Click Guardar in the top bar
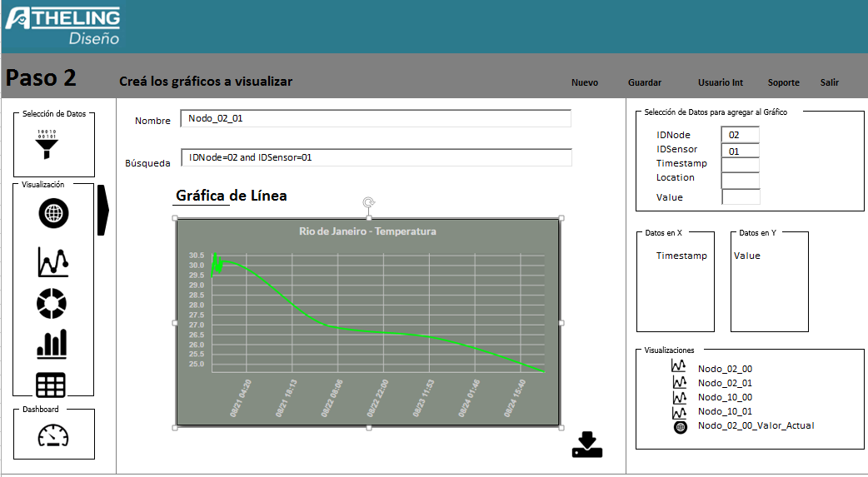Image resolution: width=868 pixels, height=477 pixels. click(645, 82)
